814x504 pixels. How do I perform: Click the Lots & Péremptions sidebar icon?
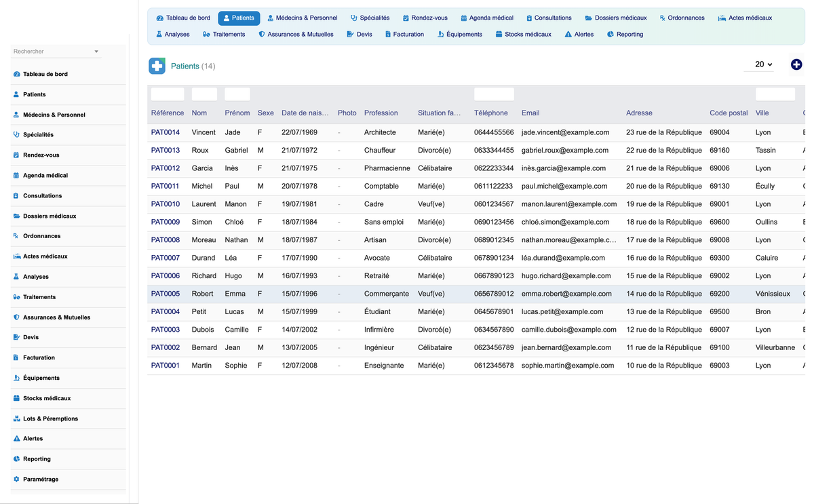16,419
